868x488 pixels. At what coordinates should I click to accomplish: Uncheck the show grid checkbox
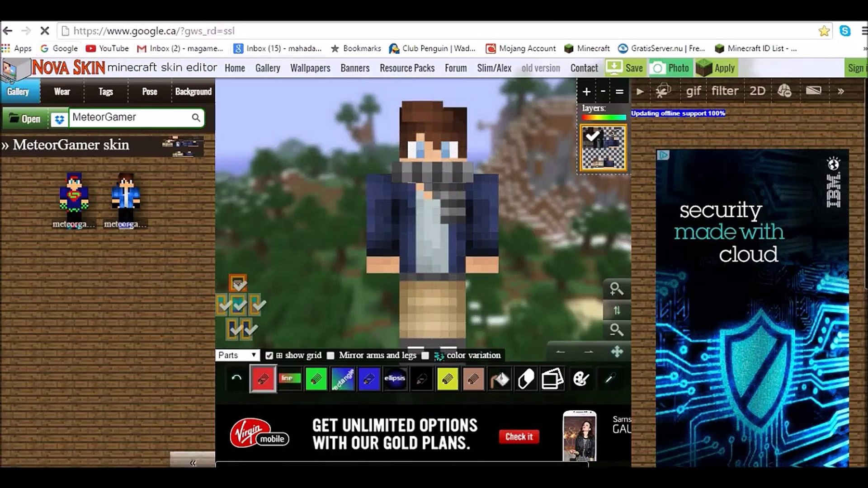[269, 356]
